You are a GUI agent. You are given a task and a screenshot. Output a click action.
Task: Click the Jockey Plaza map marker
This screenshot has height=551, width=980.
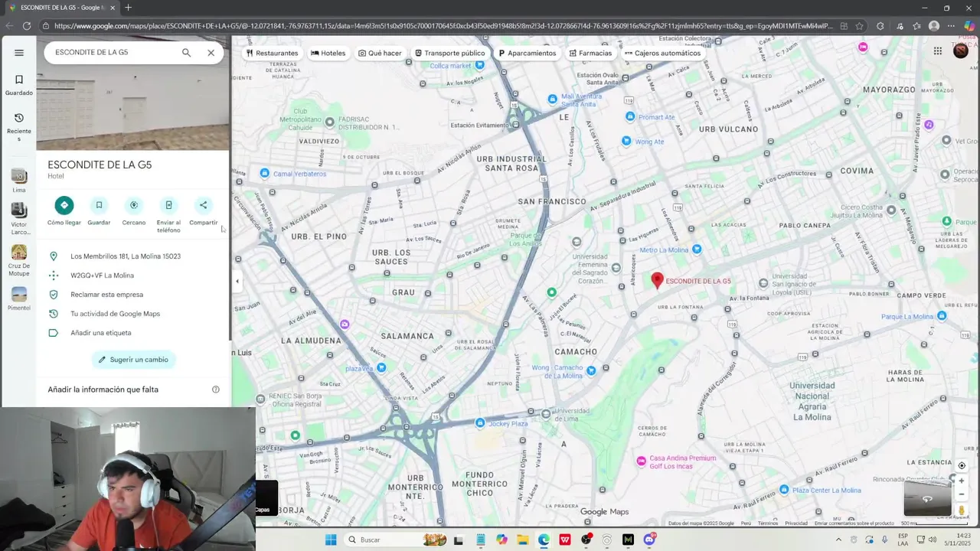point(480,423)
